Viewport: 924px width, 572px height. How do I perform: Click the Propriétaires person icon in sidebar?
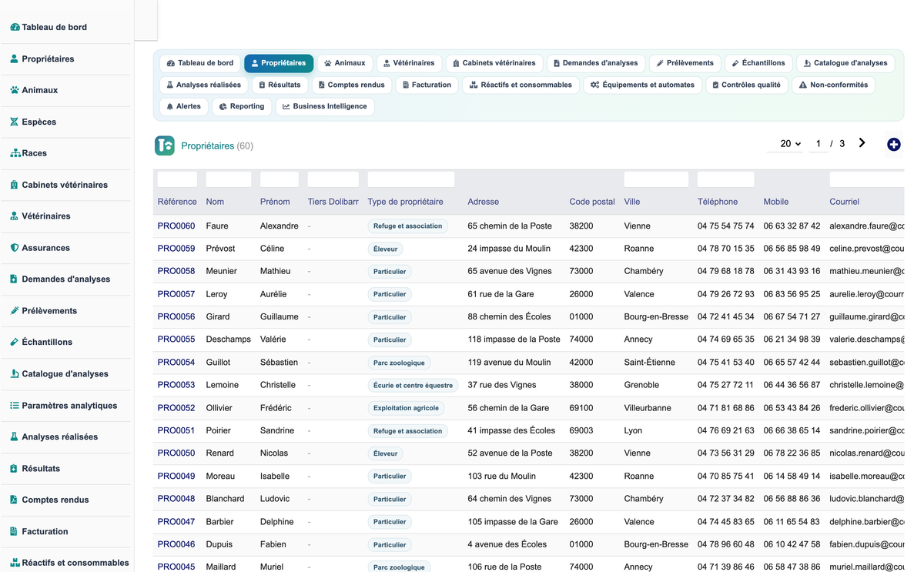(15, 59)
